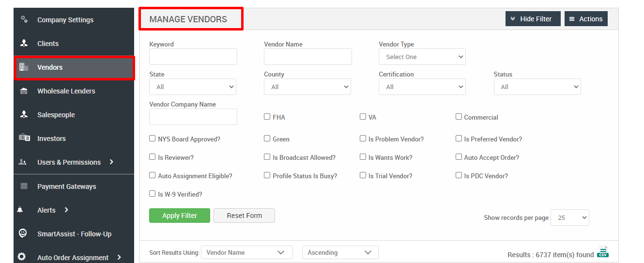Click the Reset Form button
Viewport: 644px width, 263px height.
(244, 216)
